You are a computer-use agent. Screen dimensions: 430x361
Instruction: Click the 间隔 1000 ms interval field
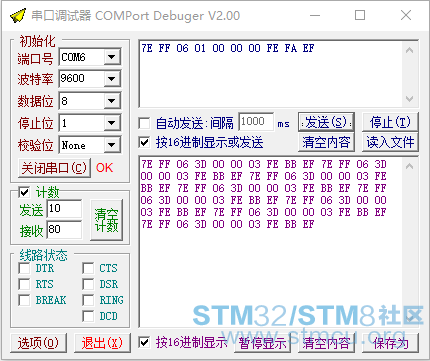pos(256,122)
